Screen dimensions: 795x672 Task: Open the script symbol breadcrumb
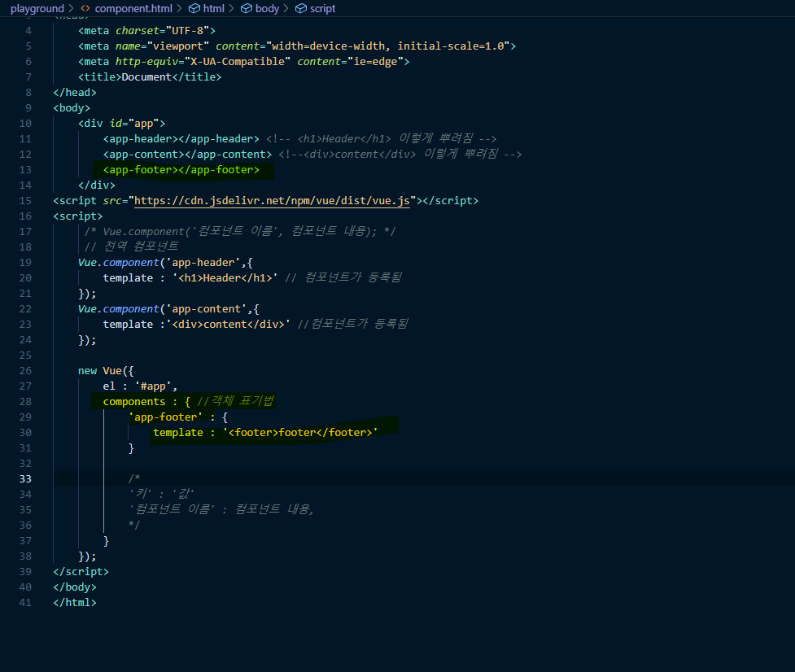point(322,9)
